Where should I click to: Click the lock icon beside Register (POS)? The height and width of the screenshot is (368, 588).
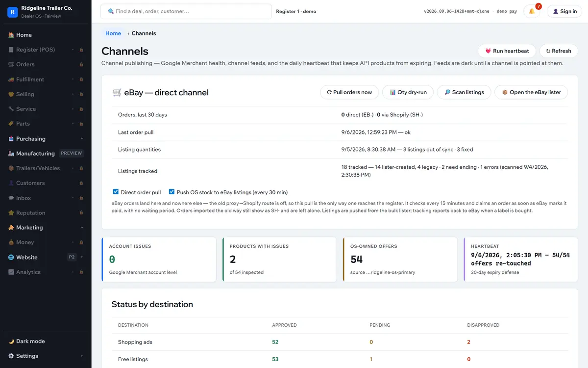(81, 50)
